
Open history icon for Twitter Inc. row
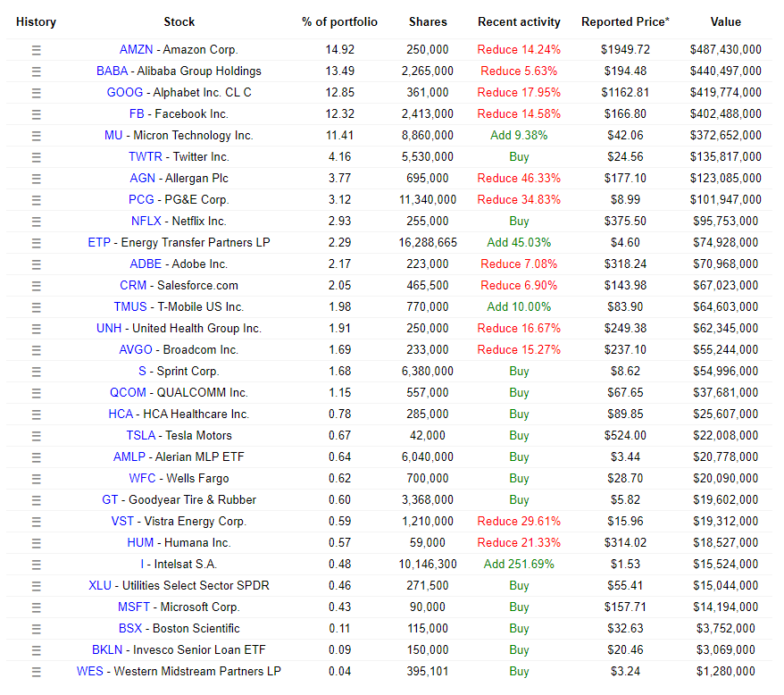click(36, 157)
